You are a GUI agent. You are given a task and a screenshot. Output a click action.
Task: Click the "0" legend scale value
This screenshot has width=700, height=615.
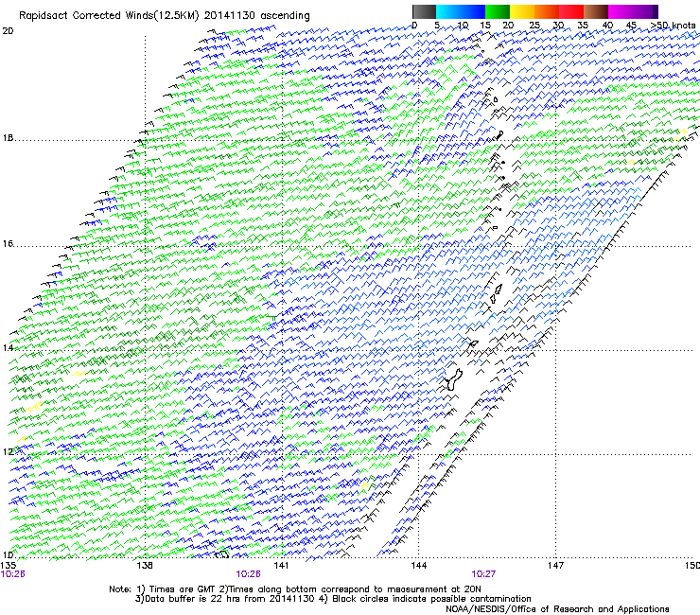click(x=414, y=26)
